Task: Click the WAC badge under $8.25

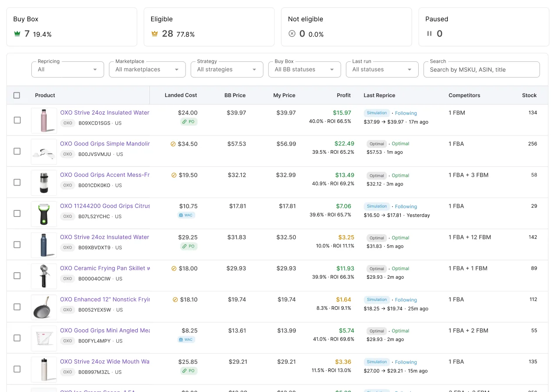Action: point(186,340)
